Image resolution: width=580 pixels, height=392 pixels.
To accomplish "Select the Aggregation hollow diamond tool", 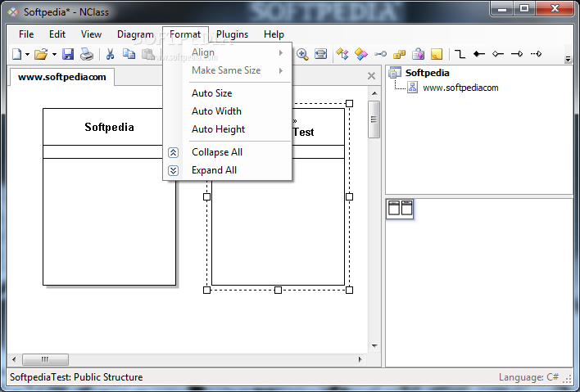I will coord(498,54).
